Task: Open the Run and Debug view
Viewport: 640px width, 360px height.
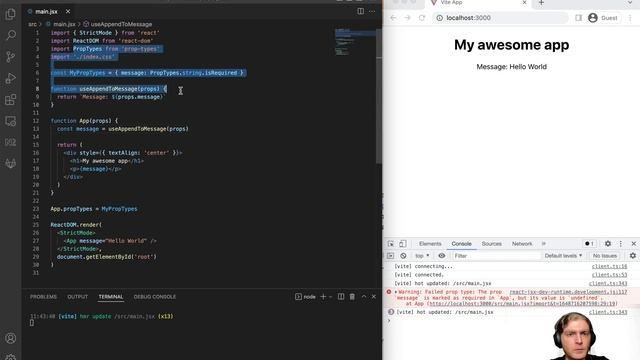Action: pos(11,78)
